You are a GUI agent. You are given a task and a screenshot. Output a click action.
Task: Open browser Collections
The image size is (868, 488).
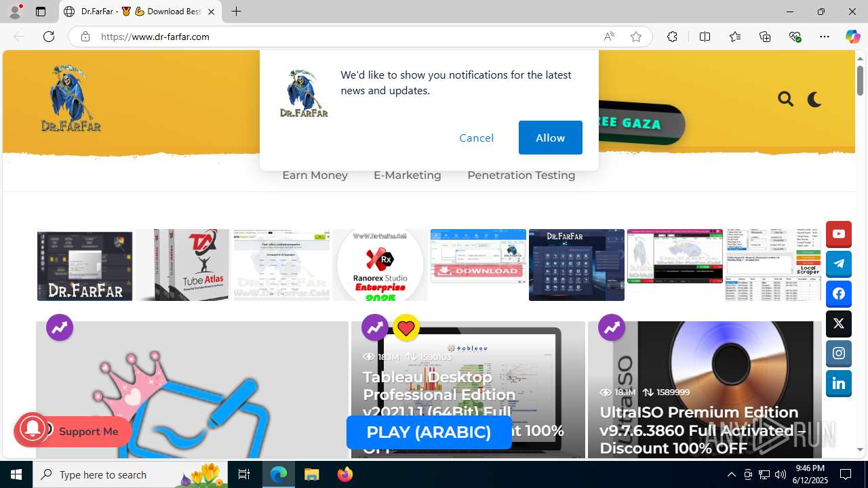pyautogui.click(x=765, y=37)
